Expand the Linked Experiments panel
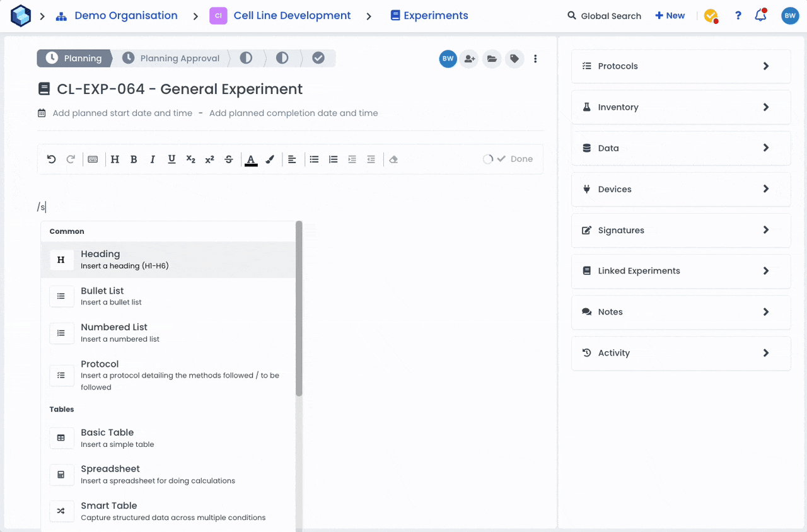The width and height of the screenshot is (807, 532). [x=681, y=271]
